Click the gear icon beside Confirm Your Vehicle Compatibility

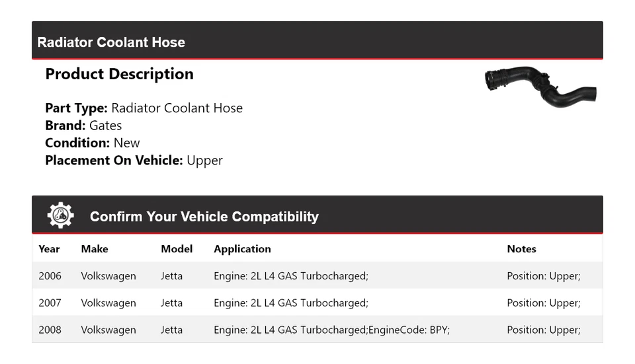[60, 216]
